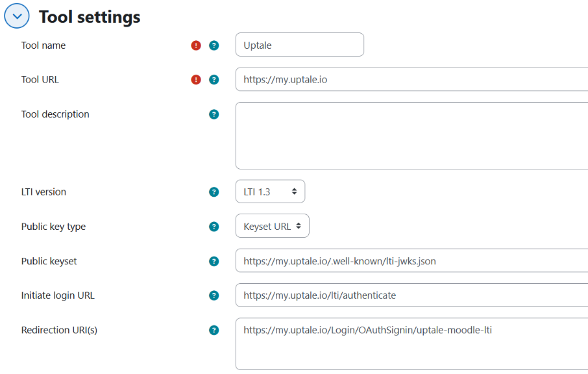588x374 pixels.
Task: Click inside the Redirection URI(s) text area
Action: 411,343
